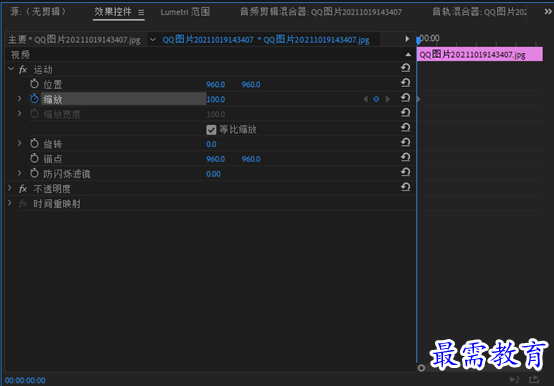The image size is (554, 386).
Task: Expand the 旋转 property
Action: click(20, 143)
